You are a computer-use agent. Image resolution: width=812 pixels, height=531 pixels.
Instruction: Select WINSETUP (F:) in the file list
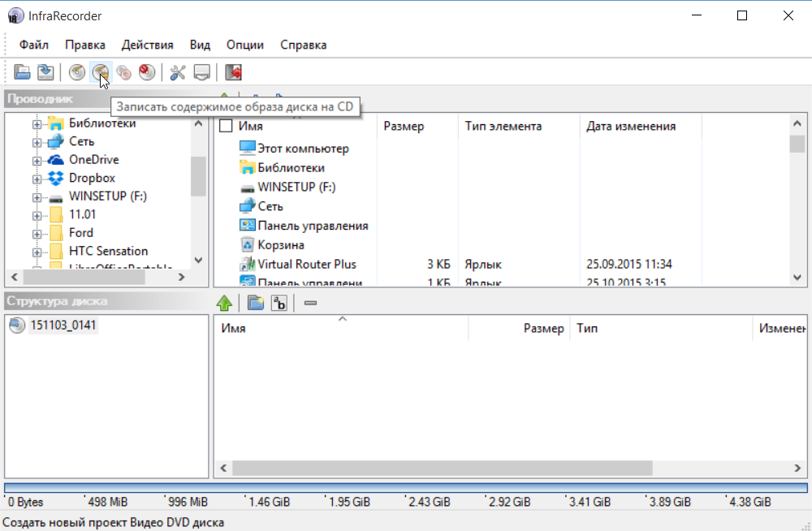pos(296,187)
